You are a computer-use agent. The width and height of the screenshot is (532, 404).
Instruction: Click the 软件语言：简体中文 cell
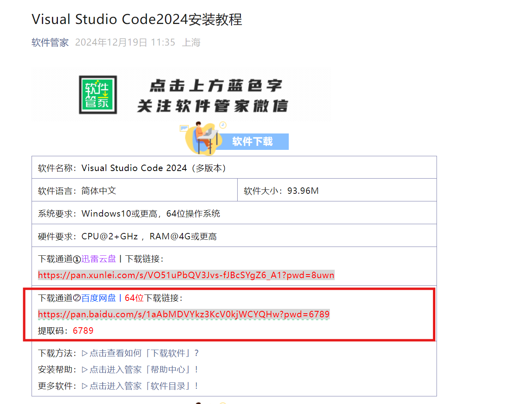pyautogui.click(x=135, y=190)
